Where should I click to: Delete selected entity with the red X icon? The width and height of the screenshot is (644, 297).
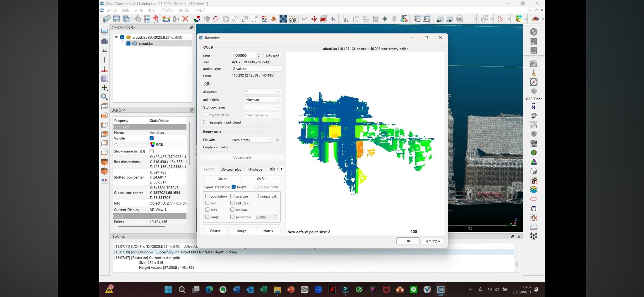tap(185, 19)
